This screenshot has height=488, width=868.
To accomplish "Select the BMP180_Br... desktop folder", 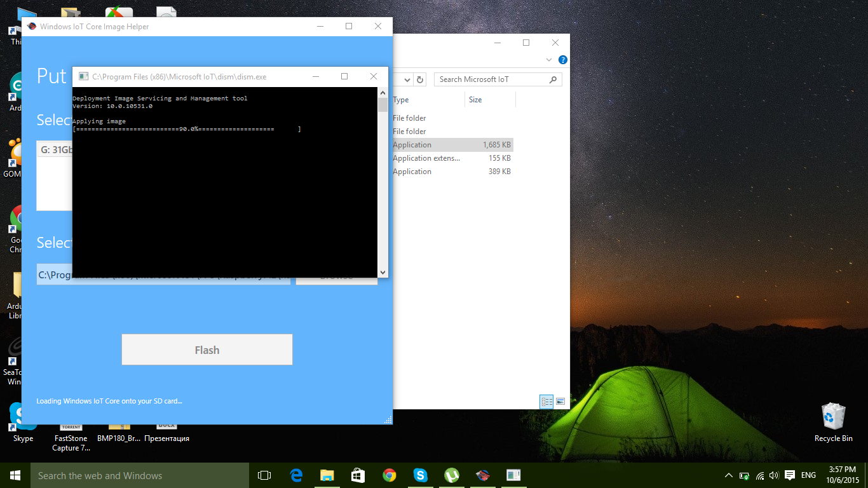I will [119, 433].
